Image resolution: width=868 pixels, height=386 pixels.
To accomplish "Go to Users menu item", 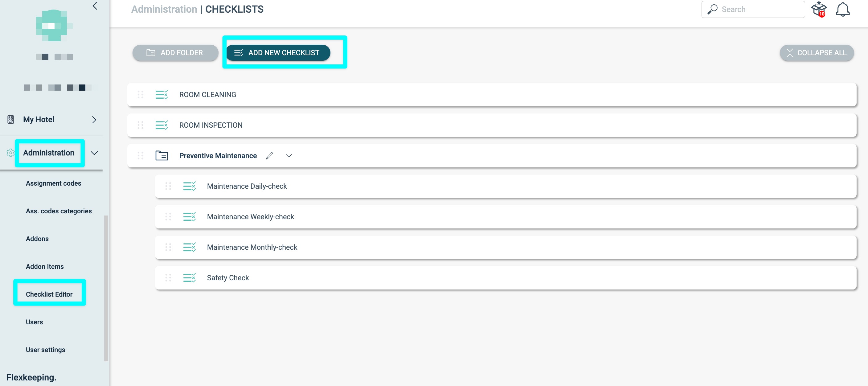I will point(35,322).
